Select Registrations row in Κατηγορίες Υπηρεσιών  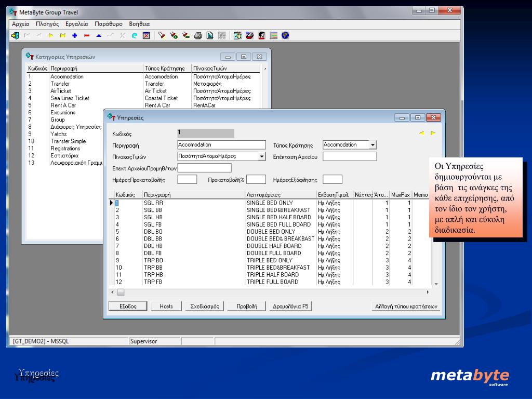coord(65,148)
